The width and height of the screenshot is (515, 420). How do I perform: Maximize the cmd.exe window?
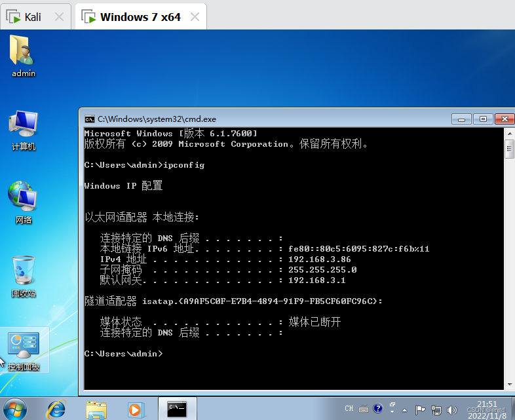tap(483, 119)
